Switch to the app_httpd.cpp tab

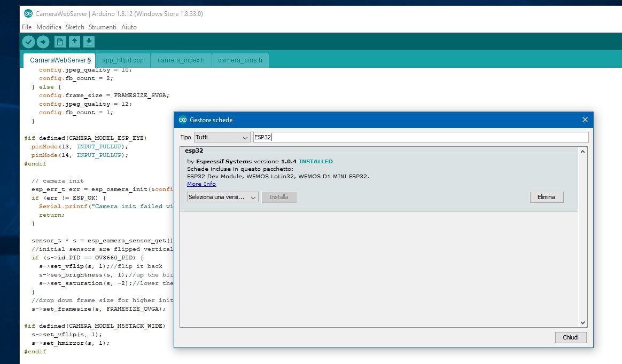123,60
